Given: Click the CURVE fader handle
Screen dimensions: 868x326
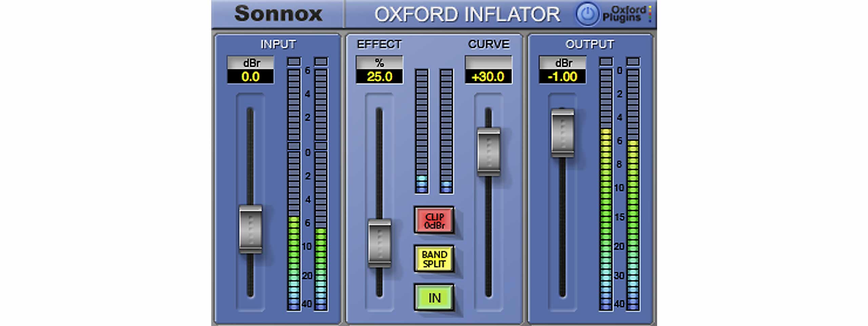Looking at the screenshot, I should (489, 151).
